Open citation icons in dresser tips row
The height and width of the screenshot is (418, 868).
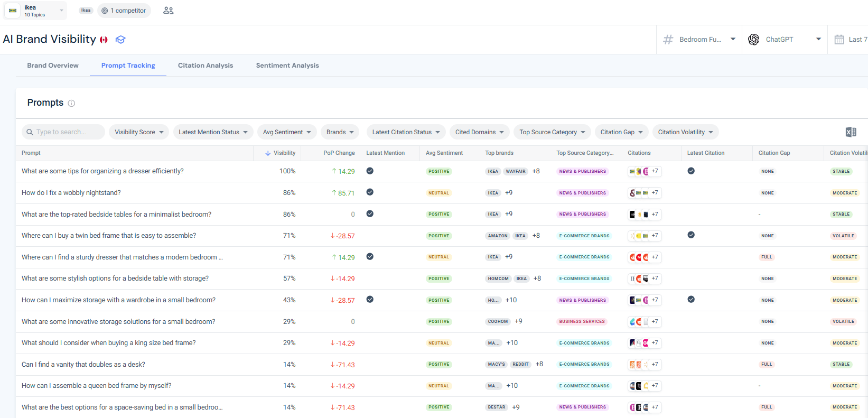(x=645, y=171)
